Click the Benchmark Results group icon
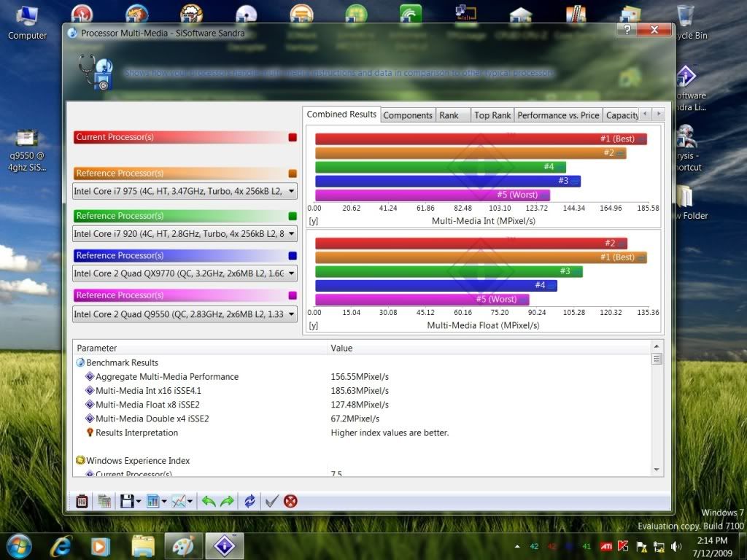747x560 pixels. [x=80, y=363]
